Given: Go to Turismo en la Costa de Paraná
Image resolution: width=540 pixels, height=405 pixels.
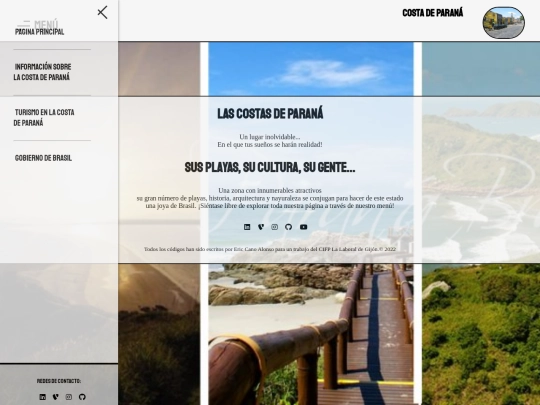Looking at the screenshot, I should (44, 117).
